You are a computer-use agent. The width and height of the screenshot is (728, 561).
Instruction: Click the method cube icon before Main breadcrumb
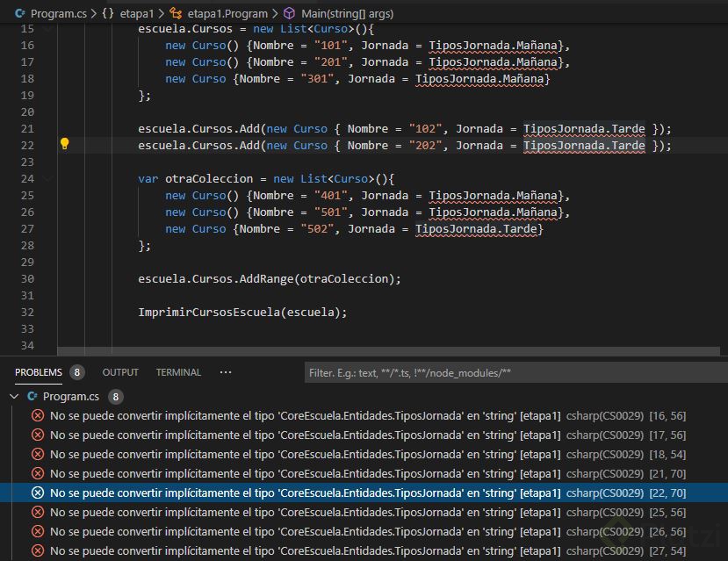pos(289,13)
